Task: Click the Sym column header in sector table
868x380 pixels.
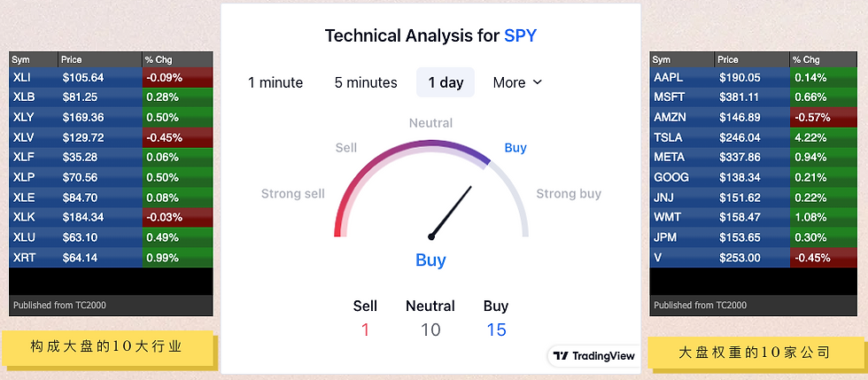Action: [x=21, y=60]
